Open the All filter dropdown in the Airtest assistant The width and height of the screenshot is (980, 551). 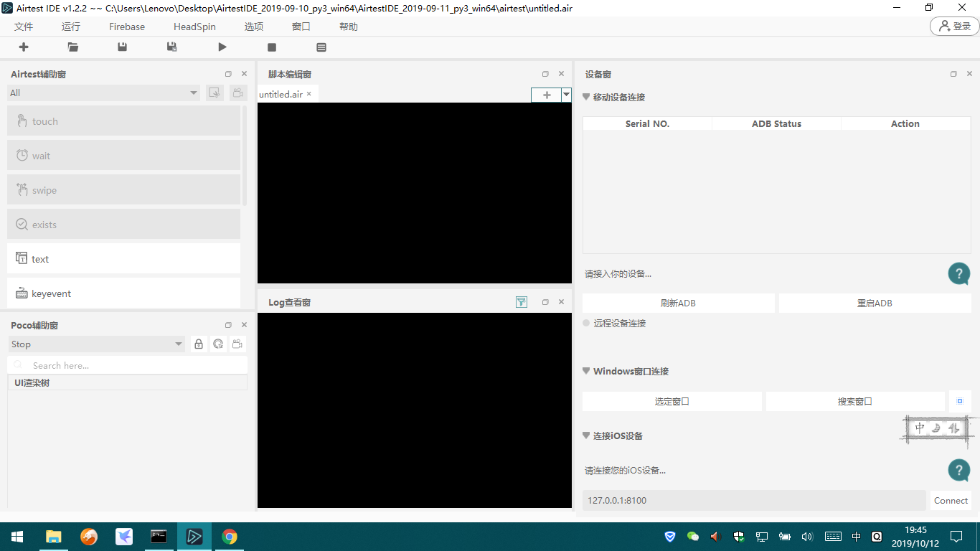click(x=104, y=93)
